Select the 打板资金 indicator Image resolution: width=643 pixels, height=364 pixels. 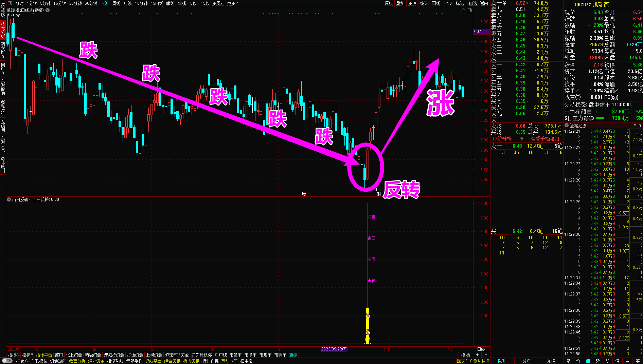click(135, 355)
